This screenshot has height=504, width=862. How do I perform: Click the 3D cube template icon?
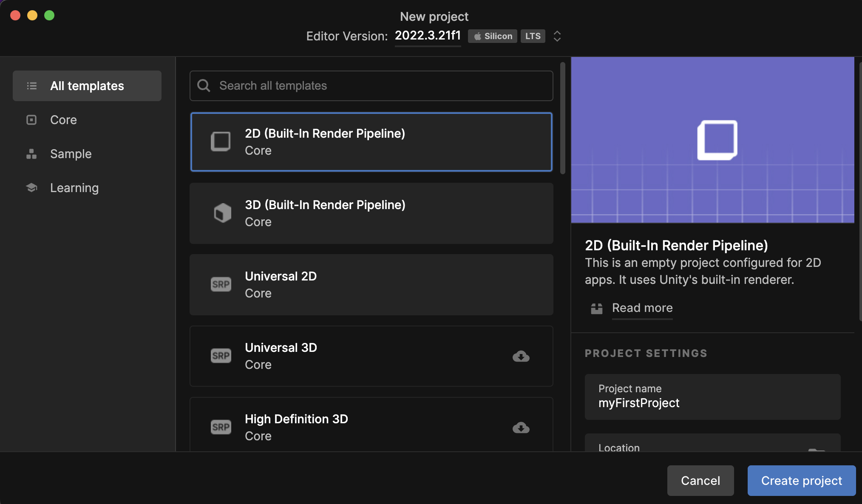coord(222,213)
